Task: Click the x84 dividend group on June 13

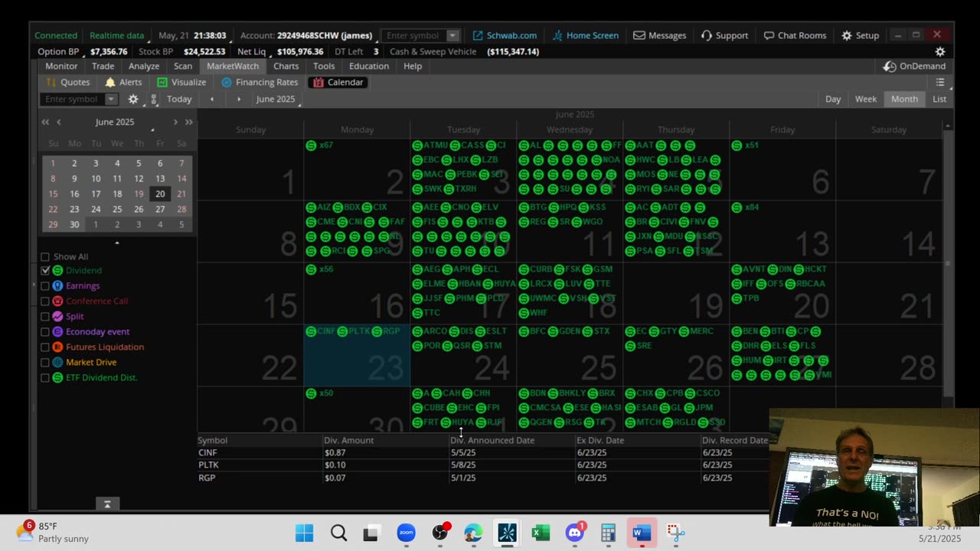Action: (x=745, y=207)
